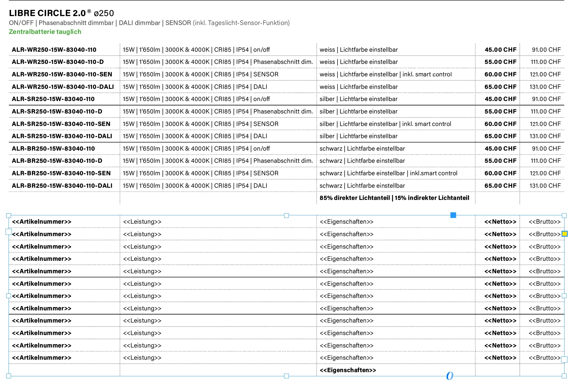577x392 pixels.
Task: Click the first <<Artikelnummer>> placeholder cell
Action: click(42, 222)
